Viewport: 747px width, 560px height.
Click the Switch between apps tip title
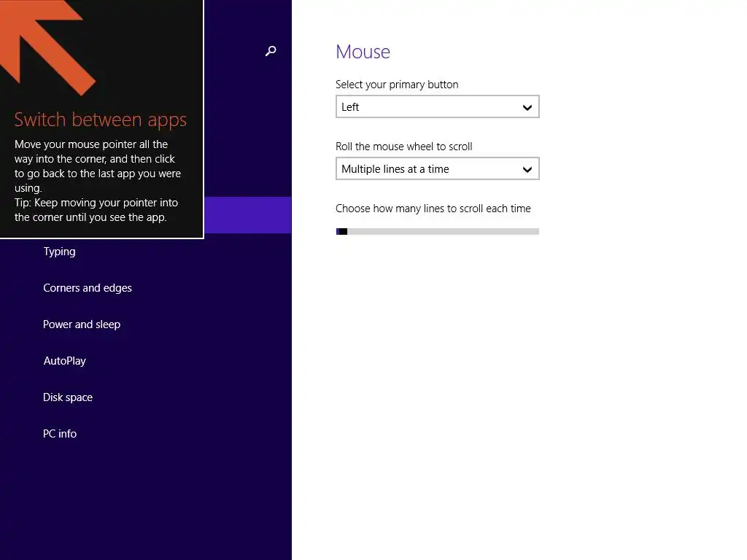[101, 120]
